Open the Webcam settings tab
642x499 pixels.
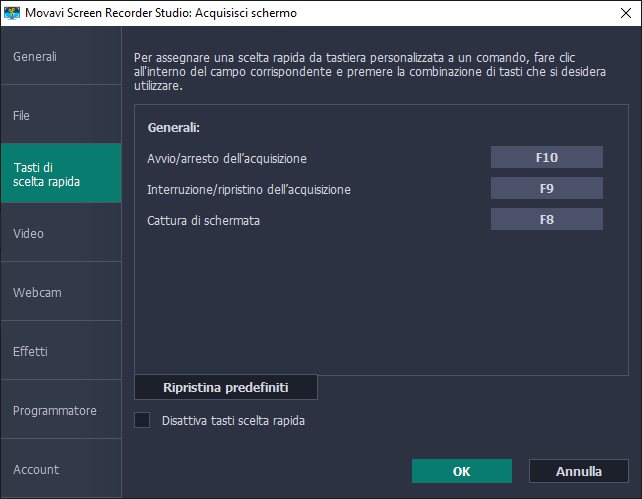tap(60, 293)
